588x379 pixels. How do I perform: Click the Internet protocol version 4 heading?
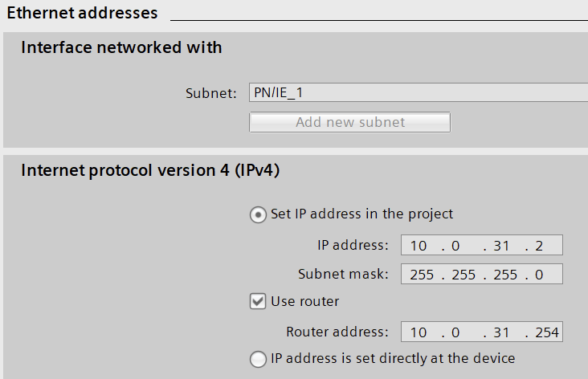click(x=150, y=170)
